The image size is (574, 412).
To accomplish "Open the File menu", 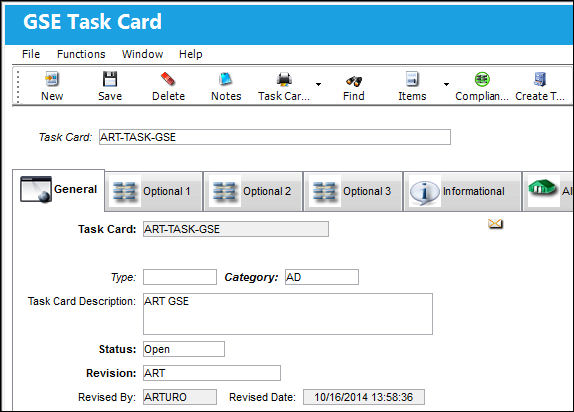I will click(x=31, y=54).
